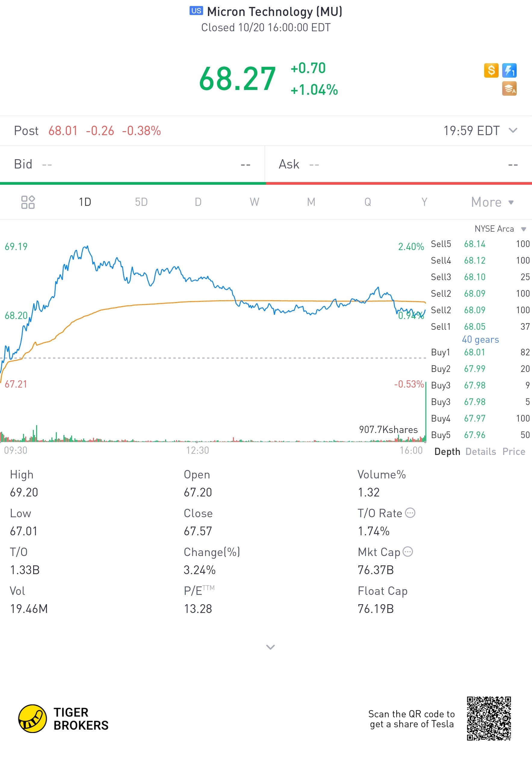
Task: Tap the Mkt Cap 76.37B value
Action: point(376,570)
